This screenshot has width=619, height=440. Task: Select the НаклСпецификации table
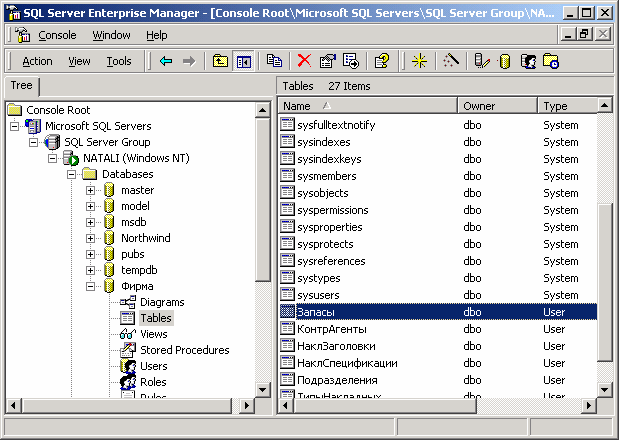click(347, 363)
